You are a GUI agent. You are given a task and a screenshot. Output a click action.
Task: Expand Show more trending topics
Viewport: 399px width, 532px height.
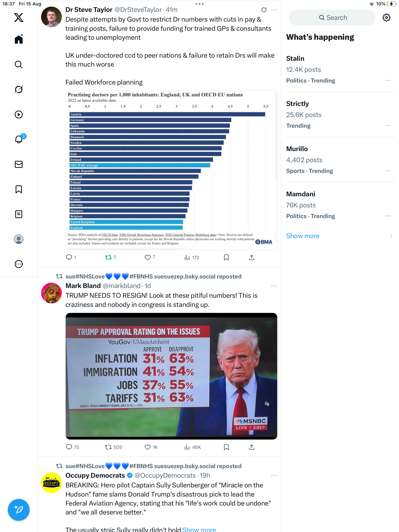pyautogui.click(x=303, y=236)
